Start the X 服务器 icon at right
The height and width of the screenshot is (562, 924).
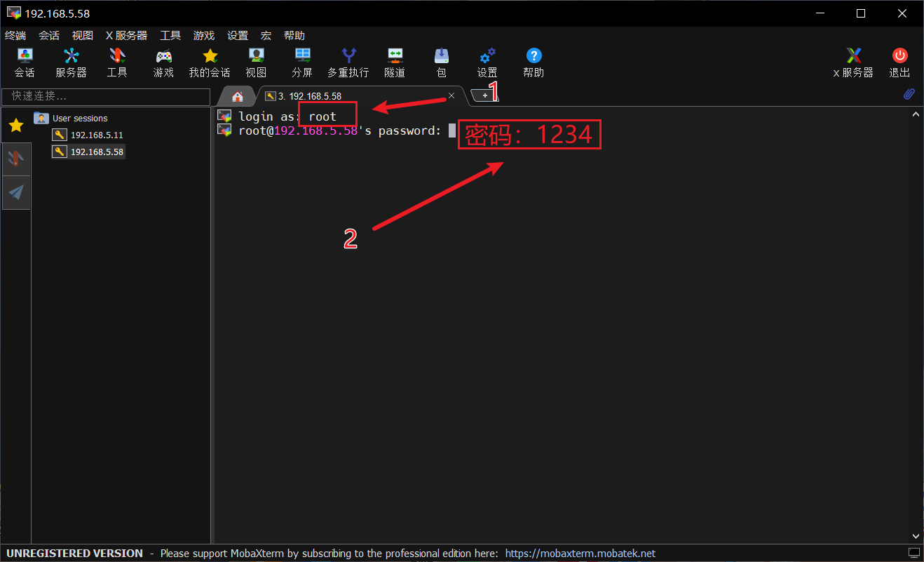coord(853,62)
